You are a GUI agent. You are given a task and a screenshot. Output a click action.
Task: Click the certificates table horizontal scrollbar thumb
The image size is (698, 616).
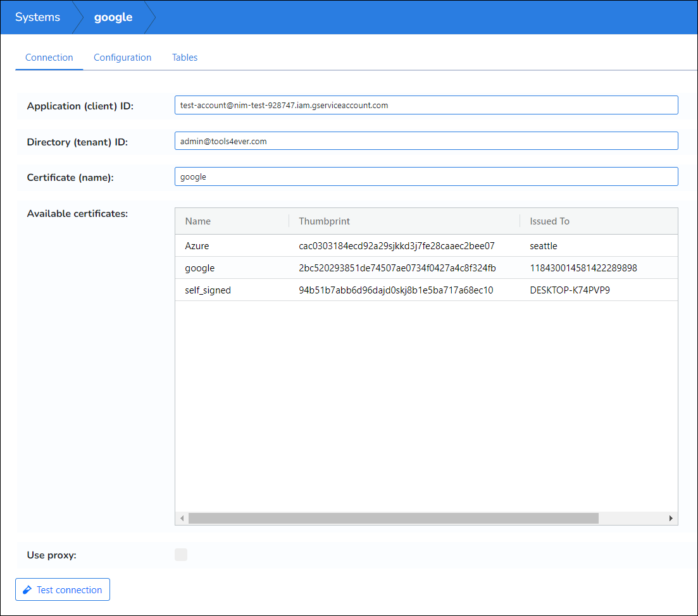coord(393,519)
